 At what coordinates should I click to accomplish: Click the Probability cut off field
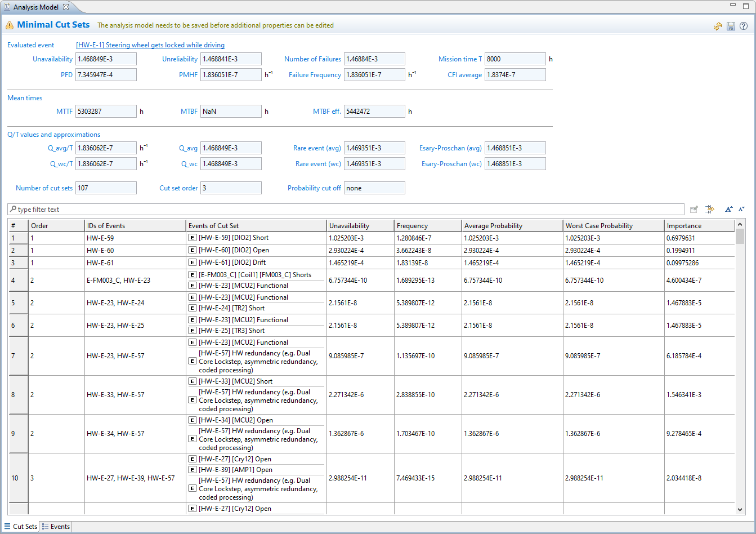pos(374,188)
